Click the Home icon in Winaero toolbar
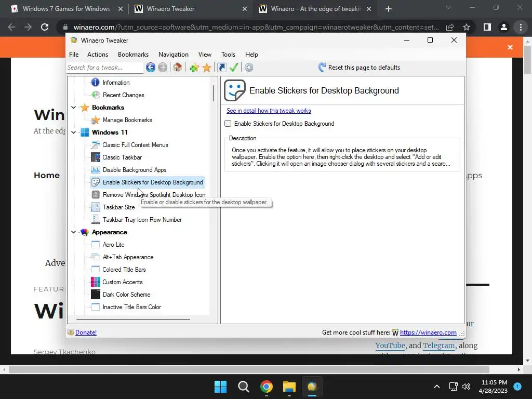 [x=177, y=67]
